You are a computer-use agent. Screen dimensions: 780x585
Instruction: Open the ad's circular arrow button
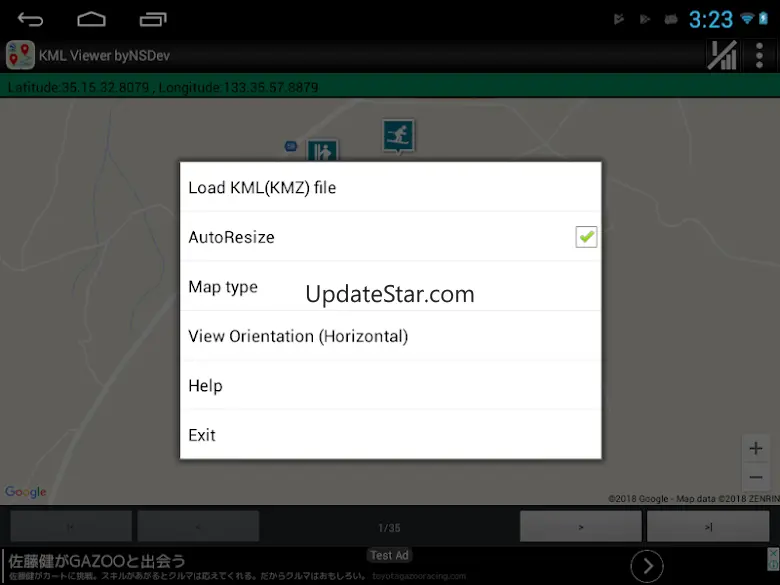tap(647, 566)
